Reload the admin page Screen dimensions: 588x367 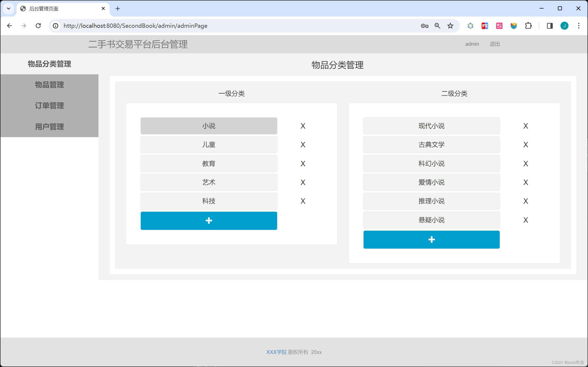38,26
